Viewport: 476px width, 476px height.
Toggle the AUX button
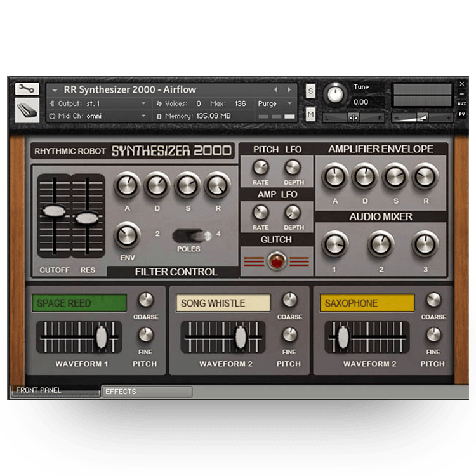point(462,104)
